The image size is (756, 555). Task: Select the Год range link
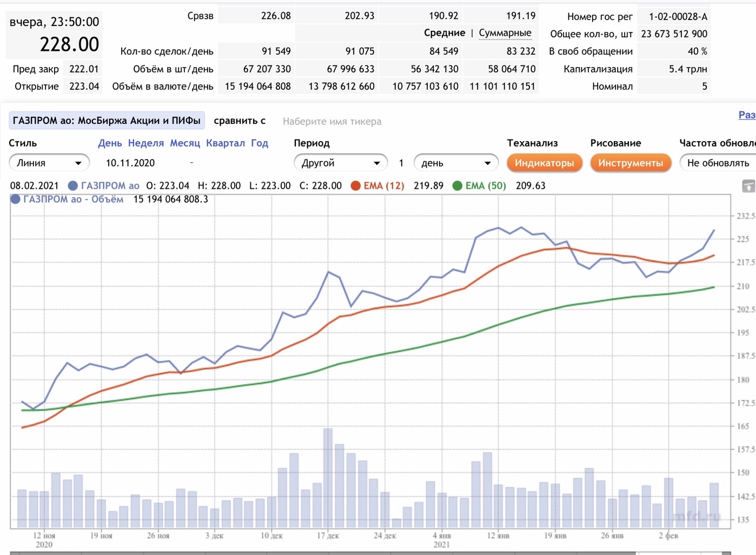coord(260,143)
